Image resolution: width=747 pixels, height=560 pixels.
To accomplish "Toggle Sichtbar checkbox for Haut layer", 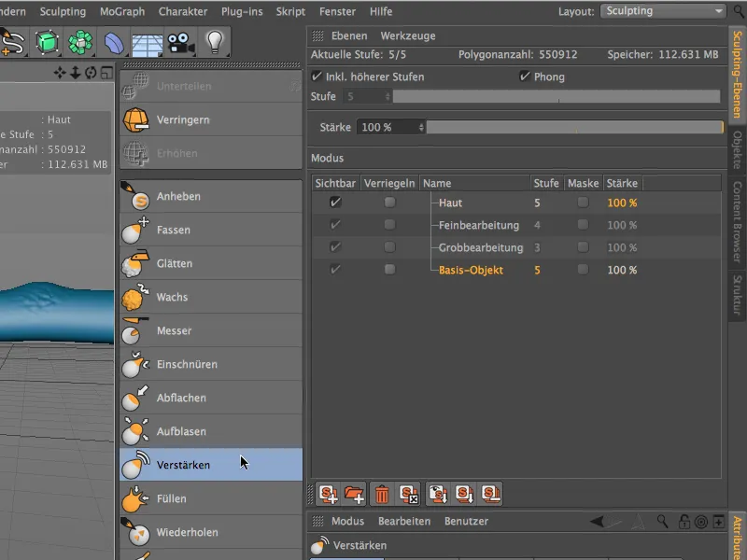I will pyautogui.click(x=335, y=203).
